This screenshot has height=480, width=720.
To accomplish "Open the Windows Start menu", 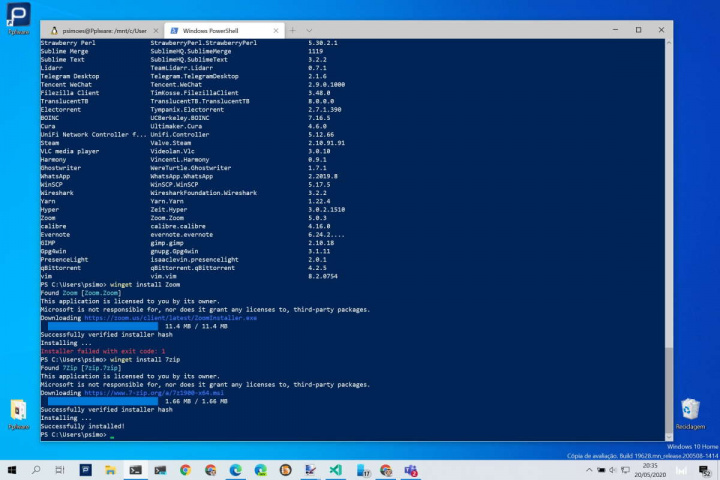I will pos(11,469).
